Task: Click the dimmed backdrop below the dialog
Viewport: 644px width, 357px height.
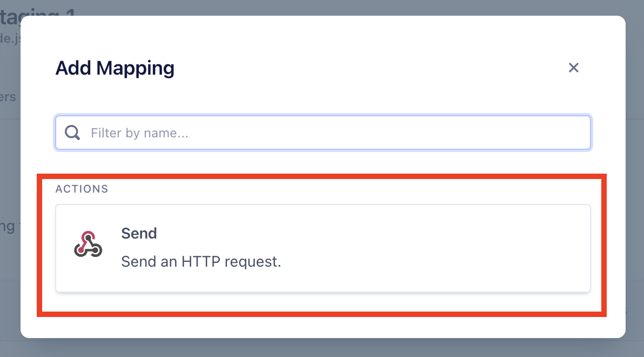Action: pyautogui.click(x=323, y=348)
